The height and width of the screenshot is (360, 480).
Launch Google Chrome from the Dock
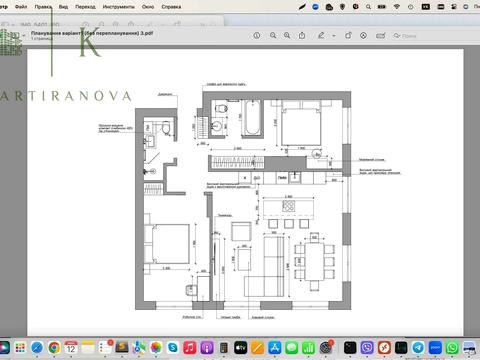[x=54, y=348]
